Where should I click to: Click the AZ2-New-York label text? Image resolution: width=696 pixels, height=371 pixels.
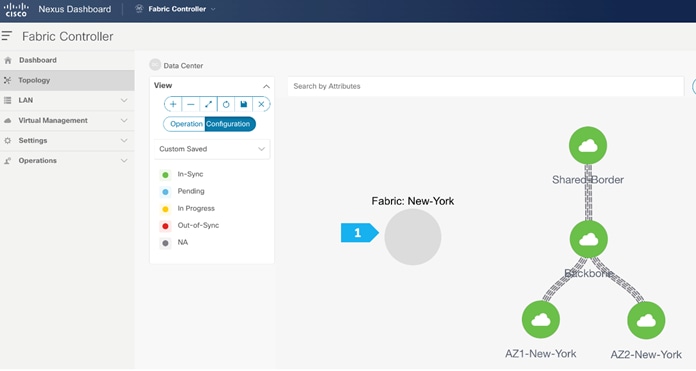(x=646, y=355)
